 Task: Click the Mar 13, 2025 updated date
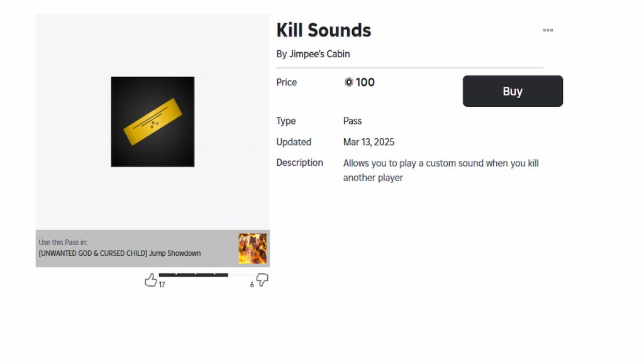(x=369, y=142)
